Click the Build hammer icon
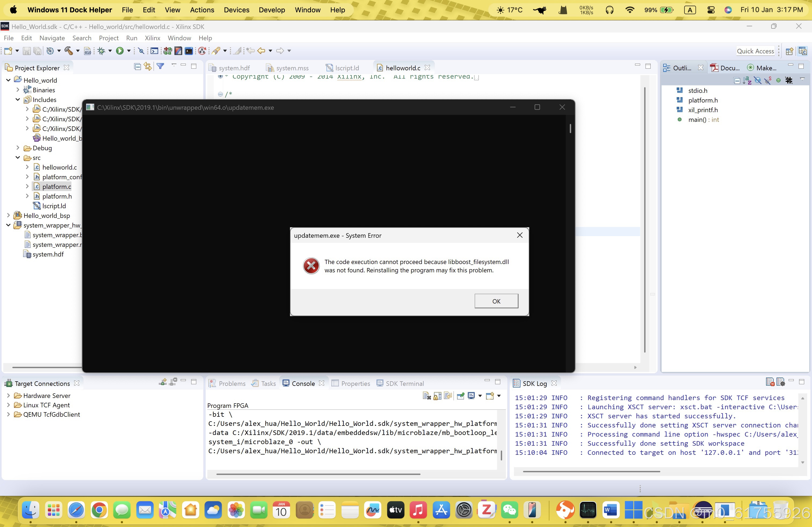 pyautogui.click(x=68, y=51)
